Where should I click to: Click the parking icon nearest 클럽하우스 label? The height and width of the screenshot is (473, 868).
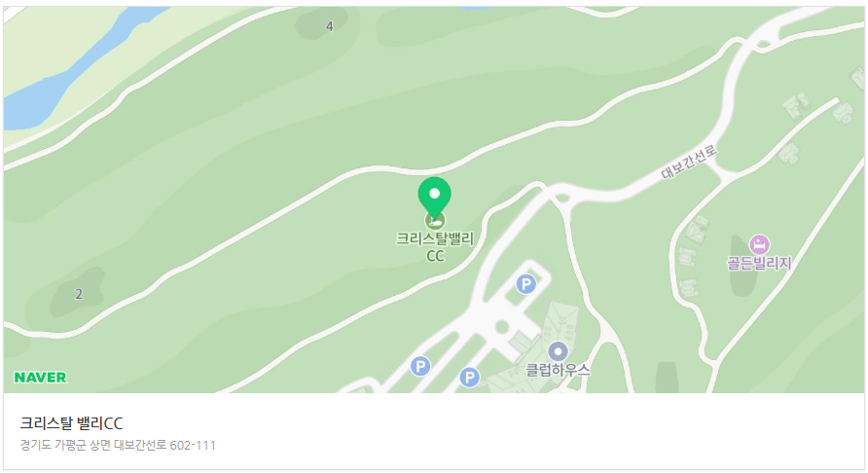click(469, 378)
